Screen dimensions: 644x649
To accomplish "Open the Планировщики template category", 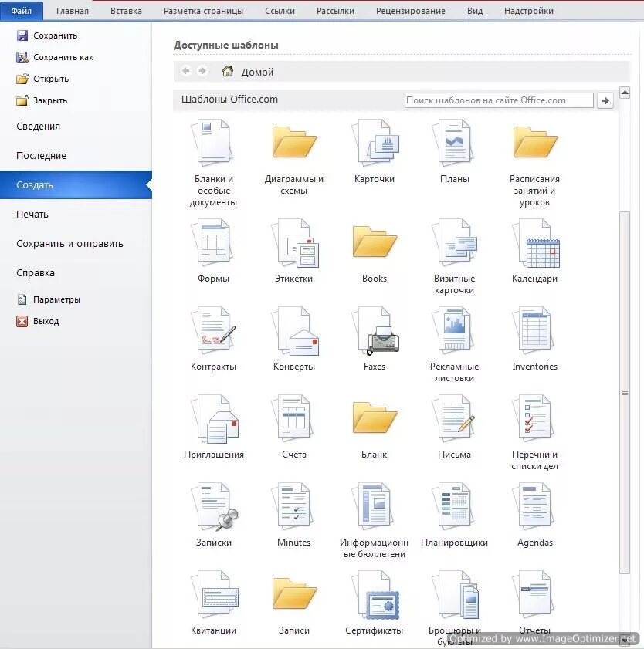I will tap(454, 515).
